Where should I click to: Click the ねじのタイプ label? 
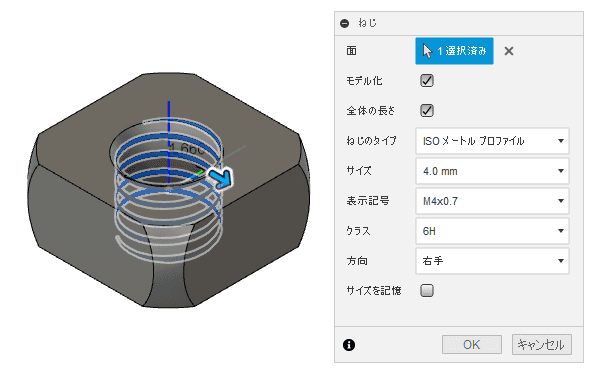[371, 141]
